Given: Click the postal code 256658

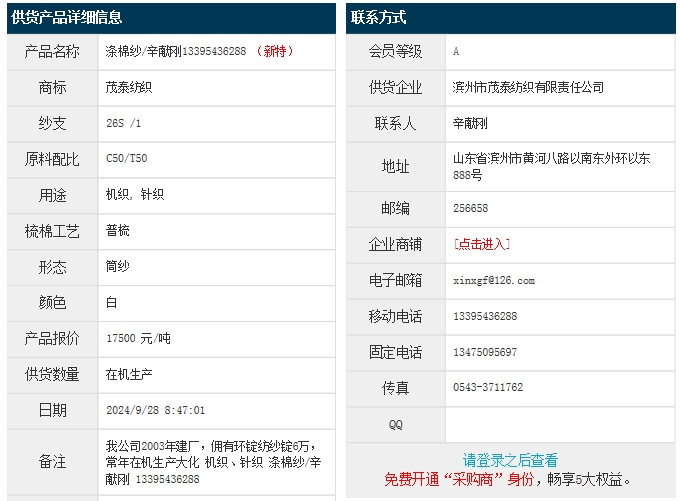Looking at the screenshot, I should point(471,208).
